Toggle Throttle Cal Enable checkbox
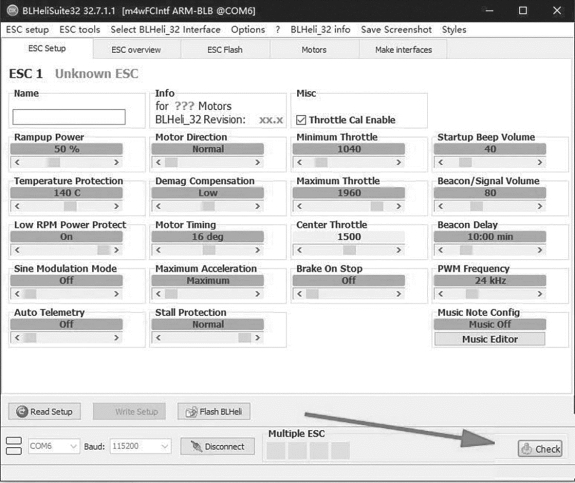The width and height of the screenshot is (575, 483). click(301, 120)
